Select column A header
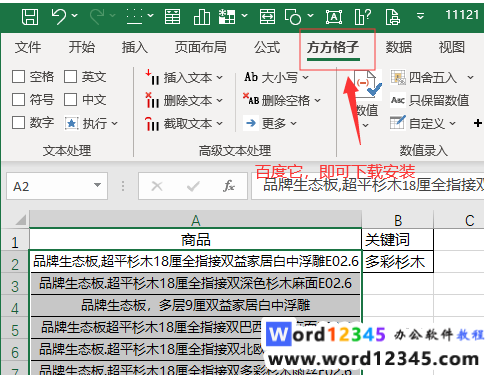The height and width of the screenshot is (375, 489). pyautogui.click(x=195, y=220)
